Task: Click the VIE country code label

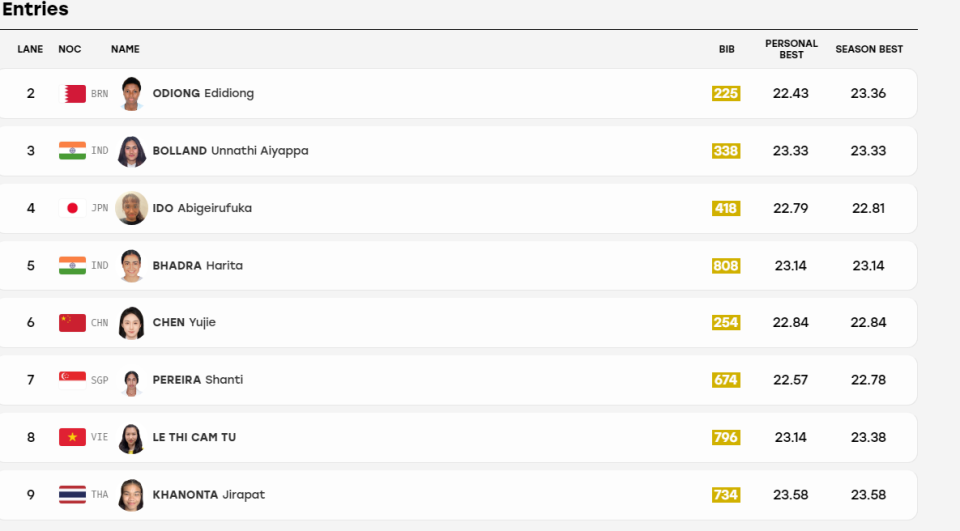Action: [x=99, y=437]
